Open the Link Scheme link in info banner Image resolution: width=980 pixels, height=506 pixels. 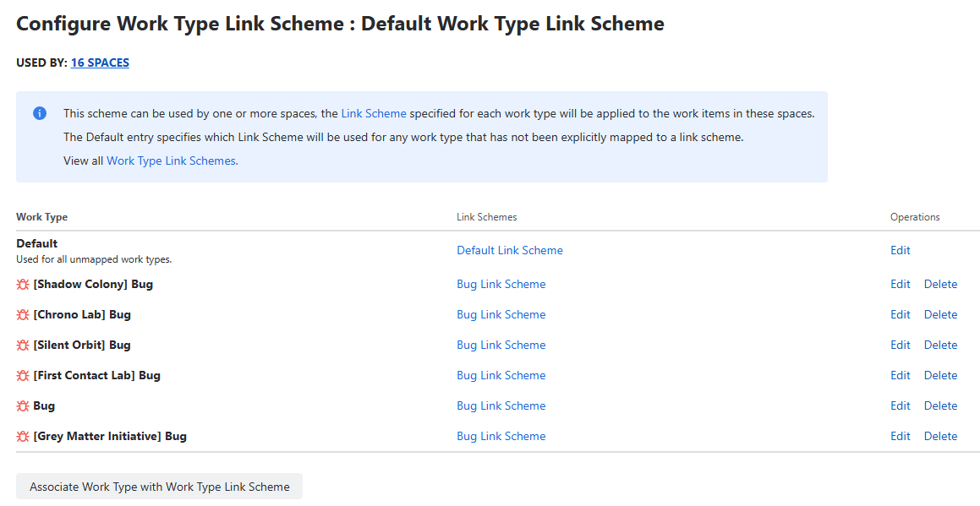(374, 114)
